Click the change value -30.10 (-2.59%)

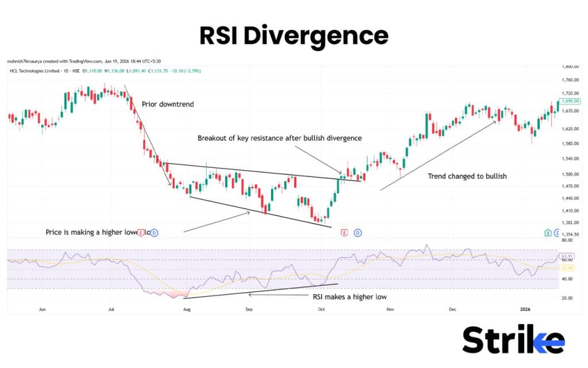185,71
